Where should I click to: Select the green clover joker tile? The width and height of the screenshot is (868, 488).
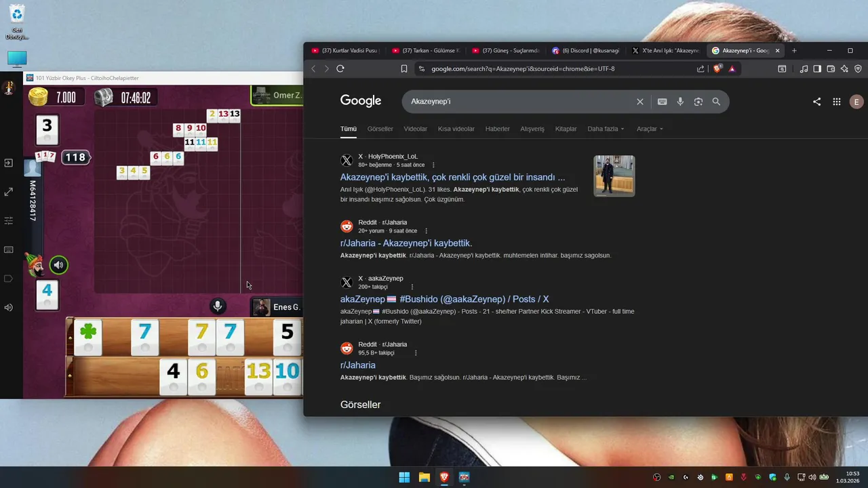88,338
